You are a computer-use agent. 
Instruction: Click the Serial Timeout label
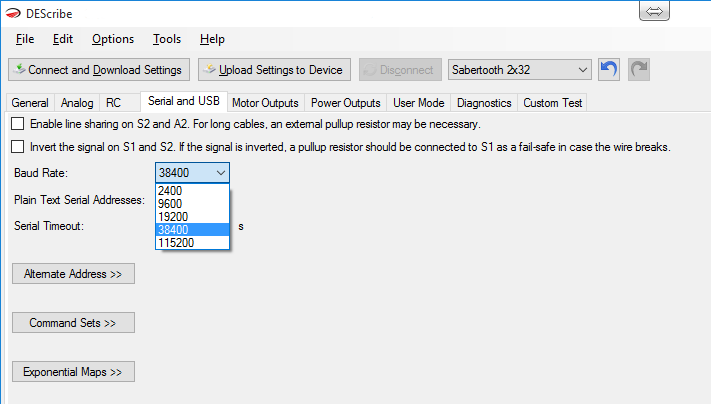pos(49,226)
